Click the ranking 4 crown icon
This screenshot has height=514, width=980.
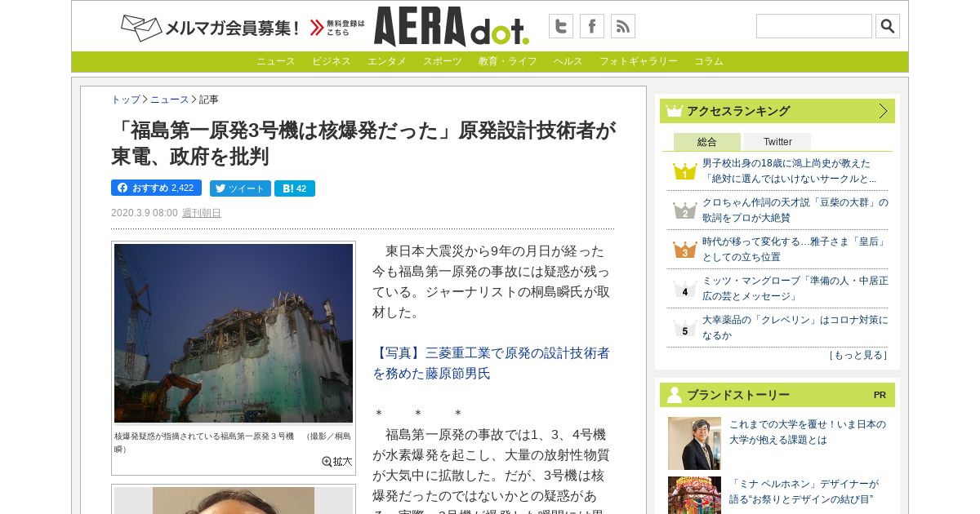pos(684,289)
